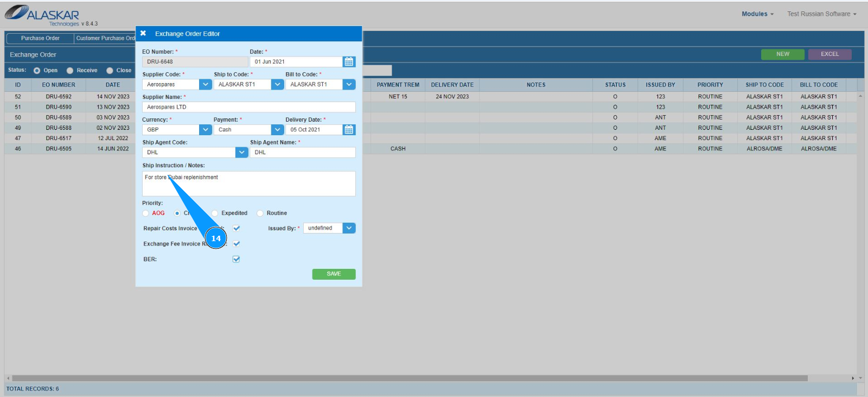Click the NEW button
Image resolution: width=868 pixels, height=397 pixels.
(783, 54)
